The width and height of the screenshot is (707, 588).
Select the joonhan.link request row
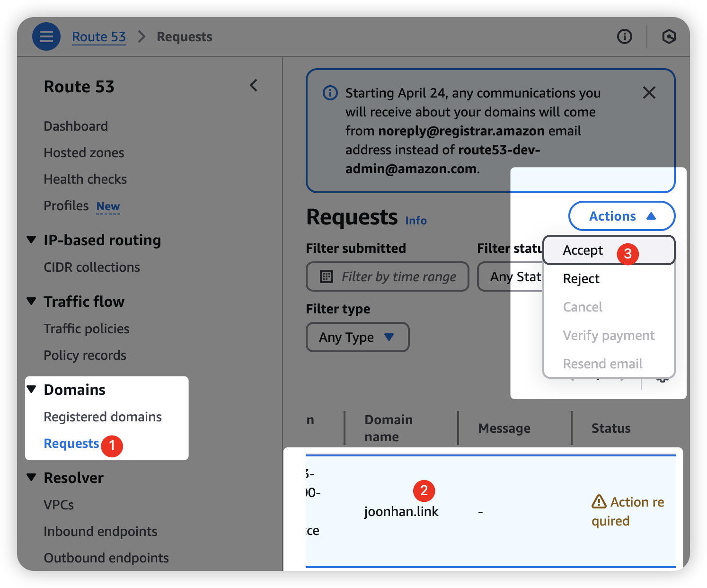click(401, 511)
